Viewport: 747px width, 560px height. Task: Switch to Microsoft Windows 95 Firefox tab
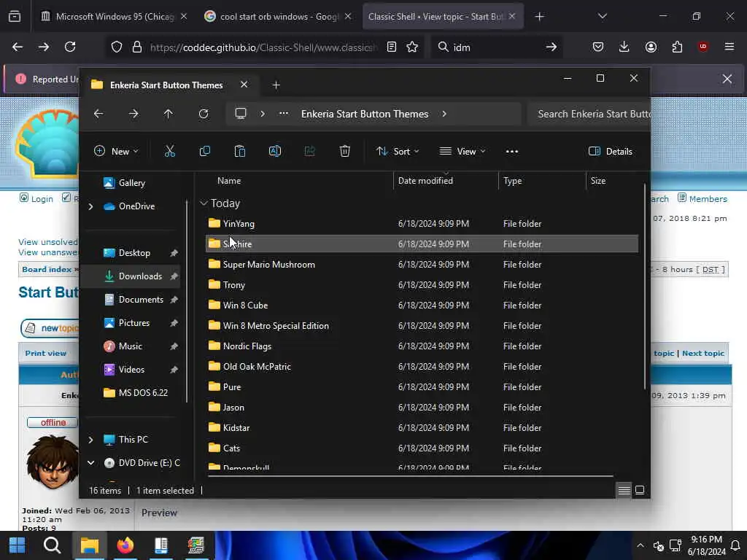114,17
